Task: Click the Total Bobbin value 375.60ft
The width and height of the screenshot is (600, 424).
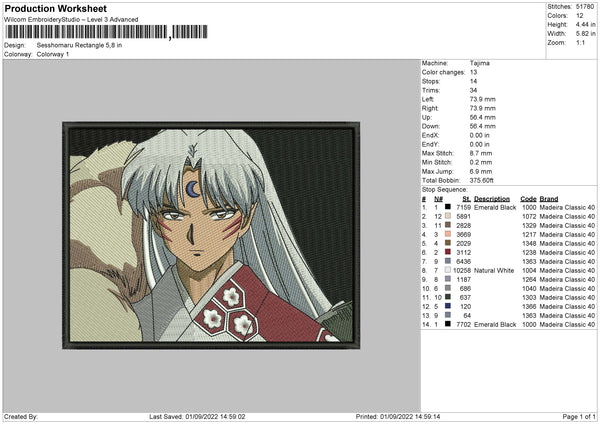Action: (481, 180)
